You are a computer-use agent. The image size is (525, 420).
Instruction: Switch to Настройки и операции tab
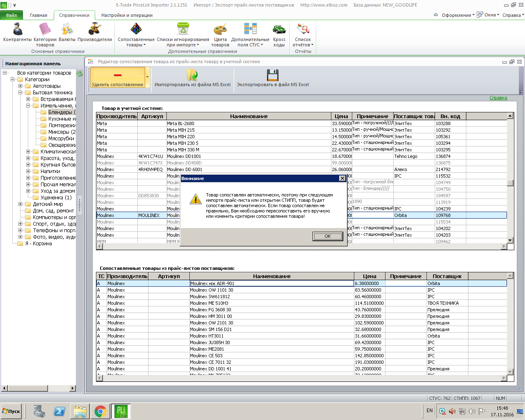point(127,15)
